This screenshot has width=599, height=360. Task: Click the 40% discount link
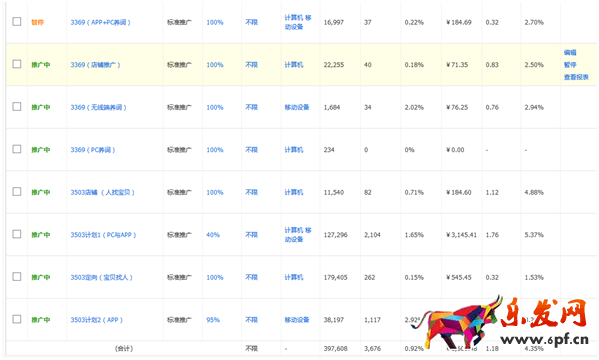[213, 235]
